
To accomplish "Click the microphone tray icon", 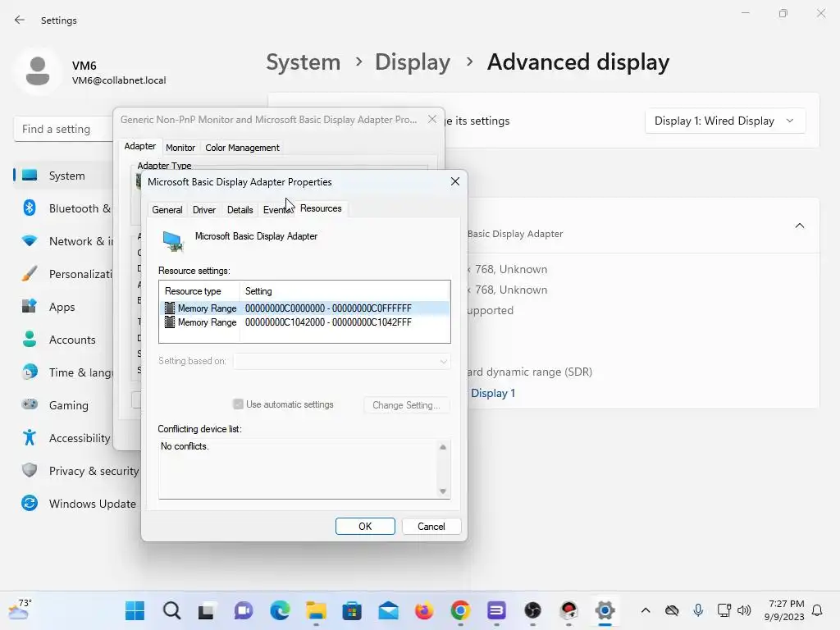I will point(698,610).
